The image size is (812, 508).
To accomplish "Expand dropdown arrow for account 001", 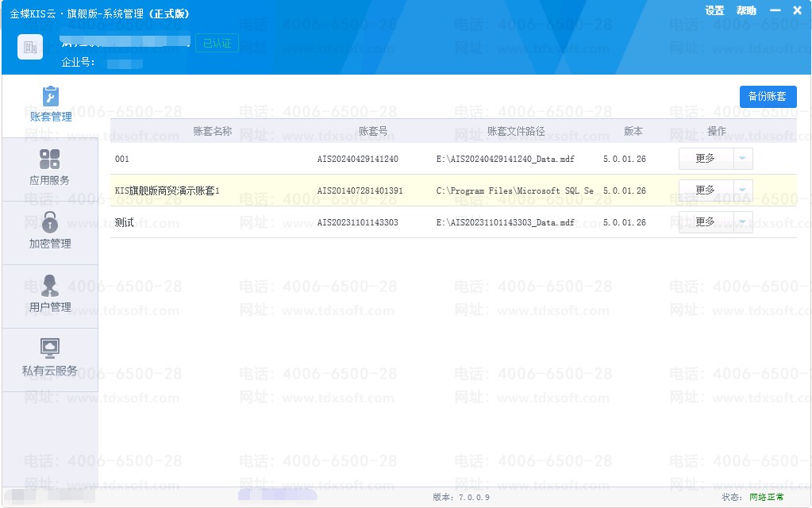I will (742, 159).
